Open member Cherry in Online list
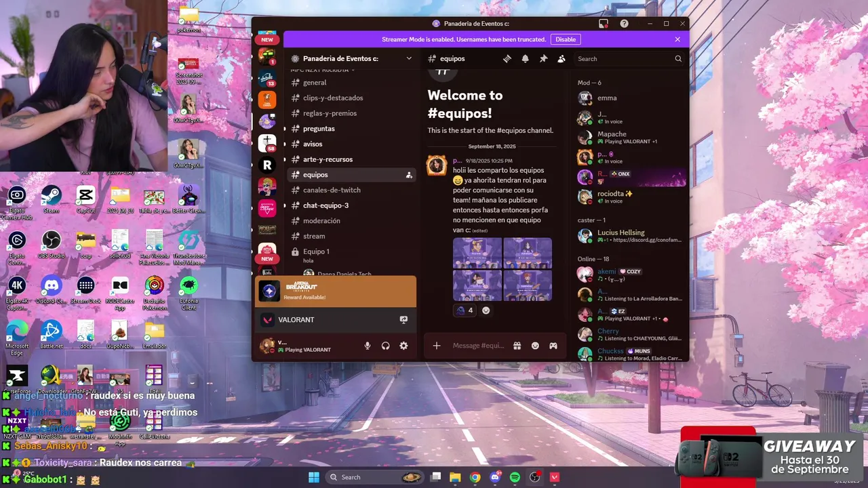The height and width of the screenshot is (488, 868). click(x=630, y=334)
